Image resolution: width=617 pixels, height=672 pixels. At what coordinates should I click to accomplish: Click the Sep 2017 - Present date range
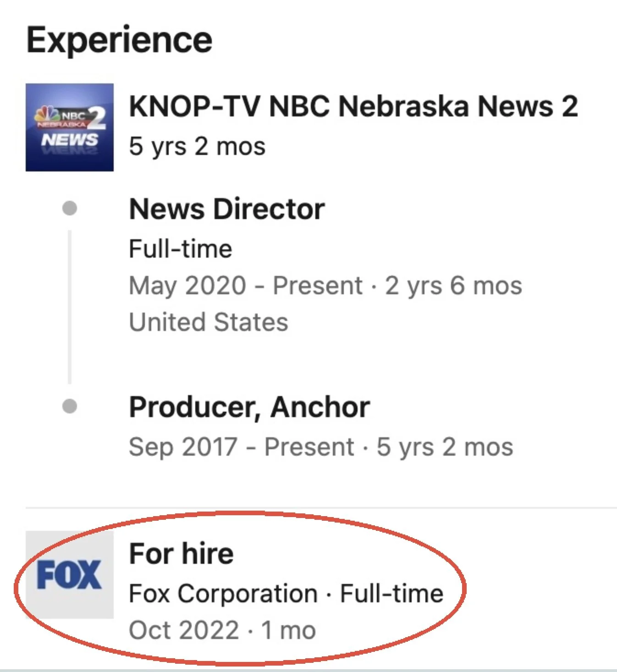pos(242,447)
